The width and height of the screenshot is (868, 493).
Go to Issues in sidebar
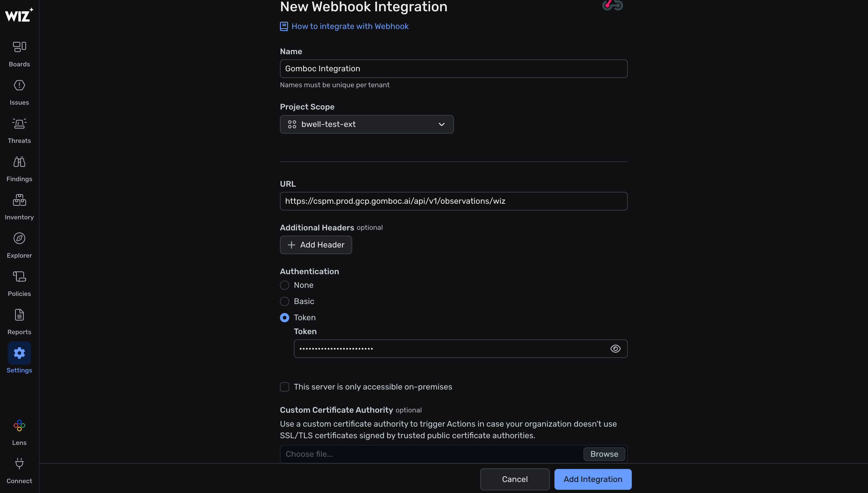coord(19,92)
